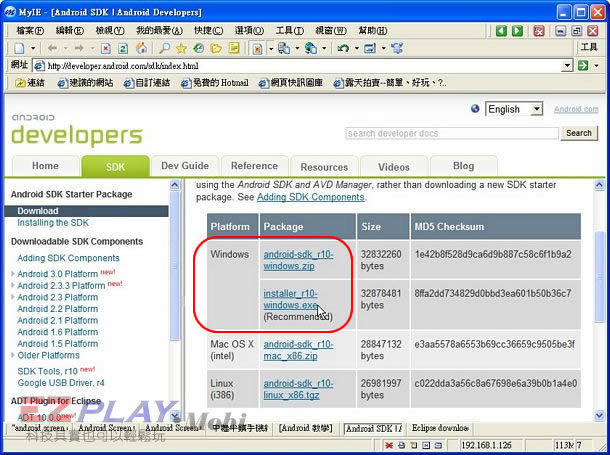Click the sidebar scroll-up arrow
This screenshot has height=455, width=610.
175,185
